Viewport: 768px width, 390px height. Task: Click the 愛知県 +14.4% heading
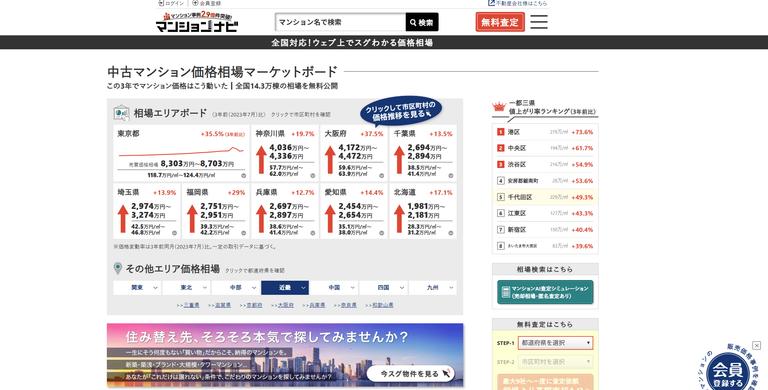(x=354, y=192)
